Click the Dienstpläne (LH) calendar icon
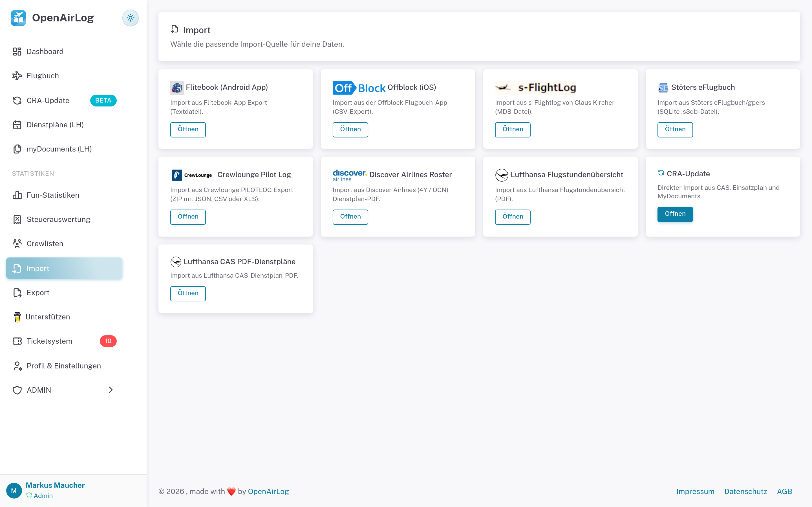Viewport: 812px width, 507px height. (x=17, y=125)
